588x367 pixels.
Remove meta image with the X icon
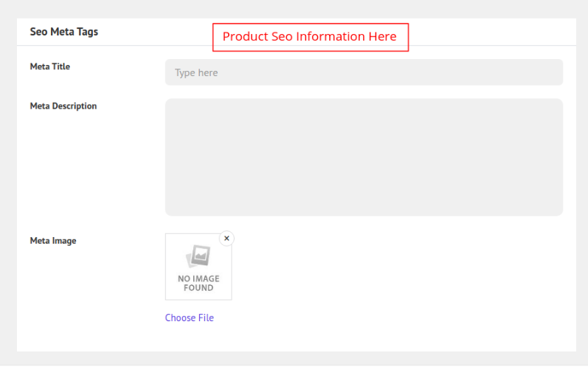[x=226, y=238]
